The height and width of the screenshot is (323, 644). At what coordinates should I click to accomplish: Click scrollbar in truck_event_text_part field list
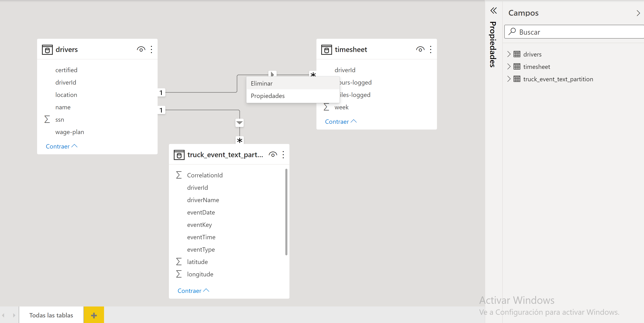pyautogui.click(x=286, y=212)
